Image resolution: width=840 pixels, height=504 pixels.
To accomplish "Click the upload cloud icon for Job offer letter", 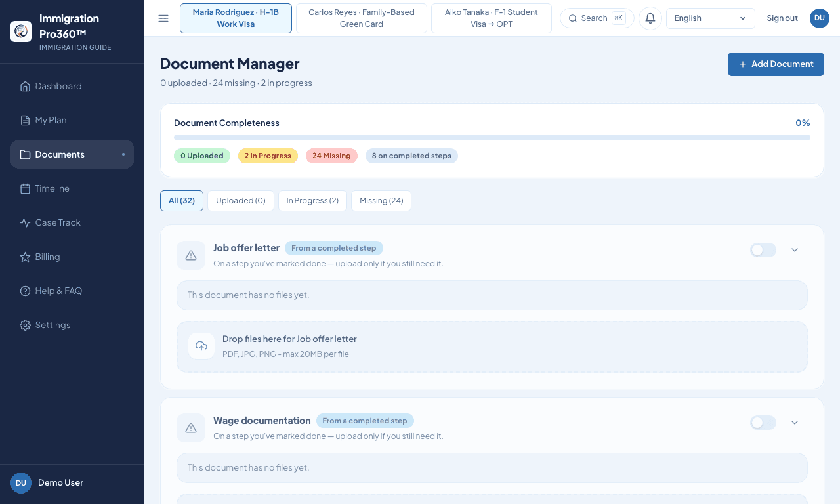I will (x=201, y=346).
